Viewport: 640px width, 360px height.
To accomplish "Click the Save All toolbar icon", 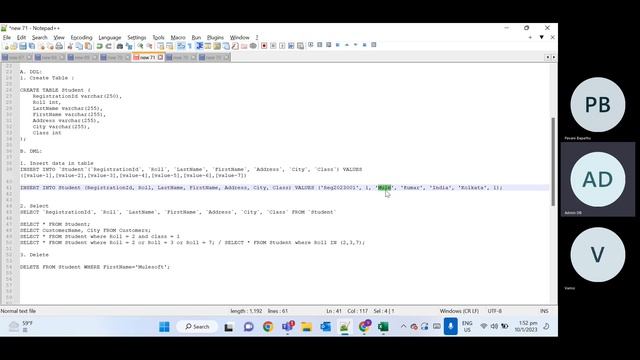I will (x=31, y=46).
